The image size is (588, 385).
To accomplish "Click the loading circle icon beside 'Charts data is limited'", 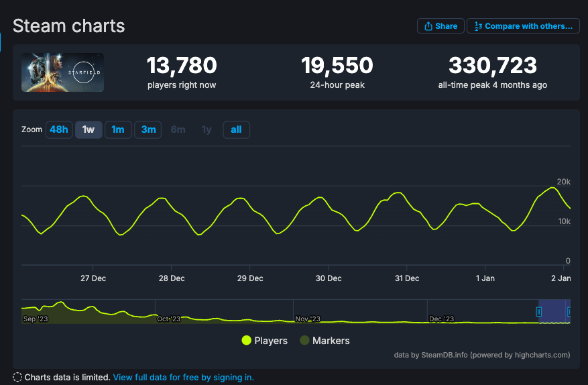I will (x=17, y=377).
